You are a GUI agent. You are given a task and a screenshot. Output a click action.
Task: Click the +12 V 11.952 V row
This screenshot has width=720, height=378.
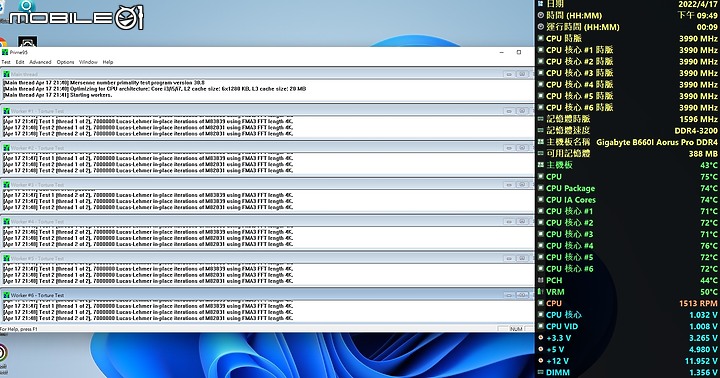point(628,361)
